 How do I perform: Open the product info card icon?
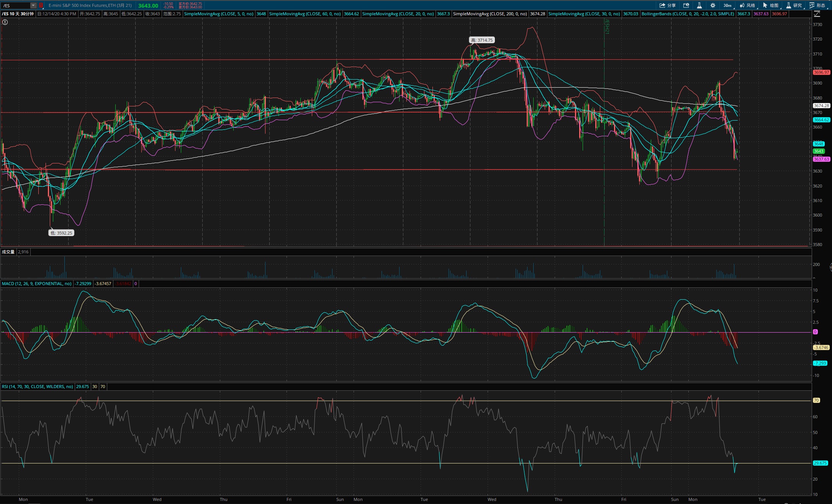(686, 5)
